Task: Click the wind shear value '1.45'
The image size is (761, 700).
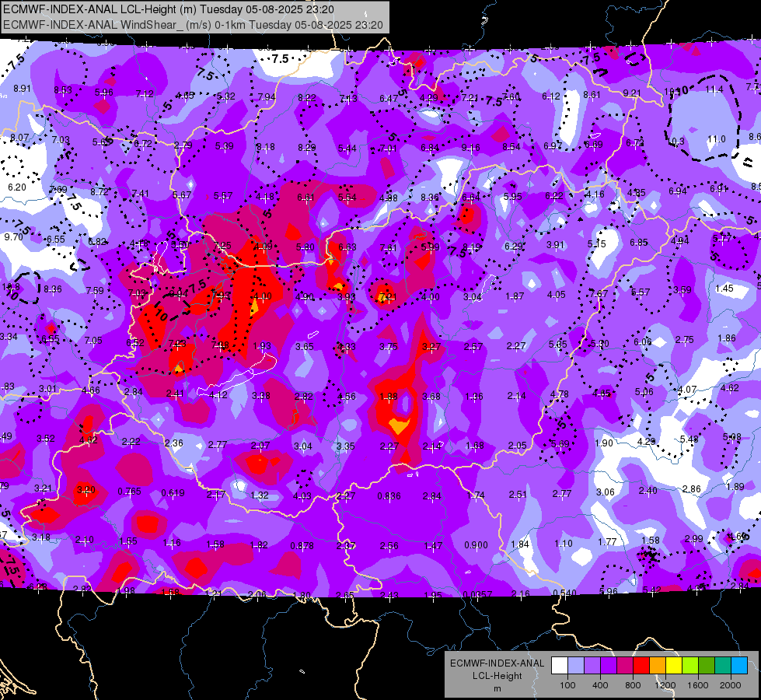Action: [724, 288]
